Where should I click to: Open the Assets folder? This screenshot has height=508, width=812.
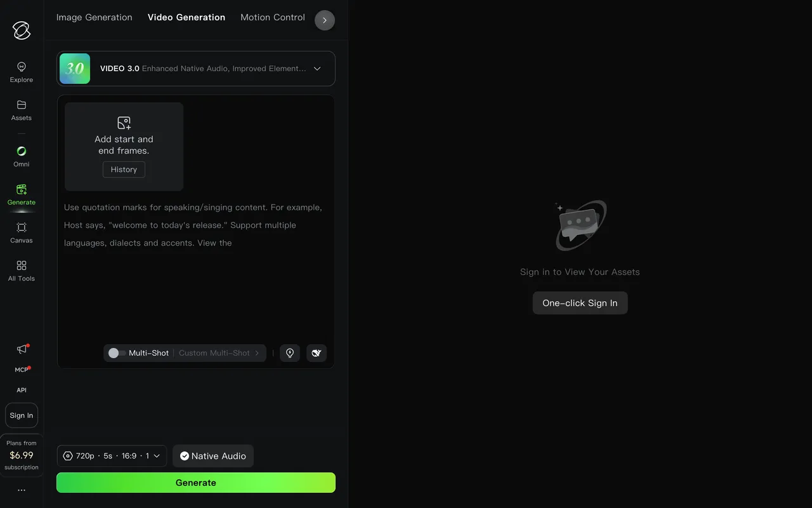click(x=22, y=110)
